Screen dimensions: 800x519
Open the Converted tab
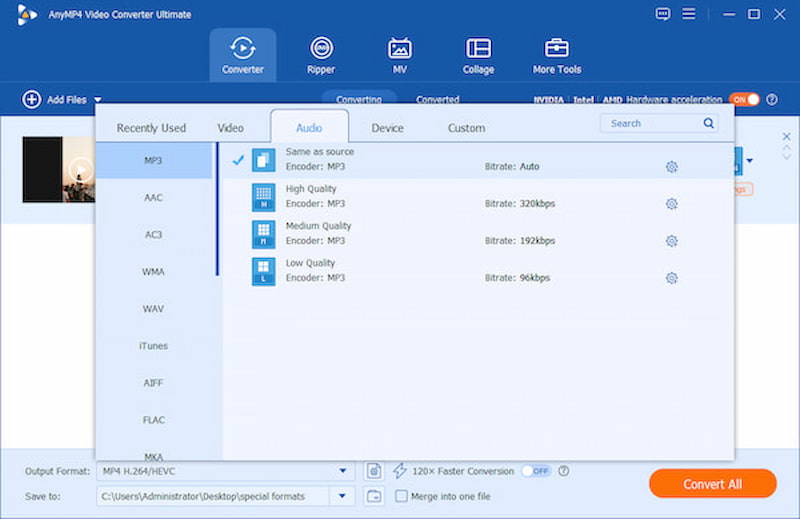[x=437, y=99]
